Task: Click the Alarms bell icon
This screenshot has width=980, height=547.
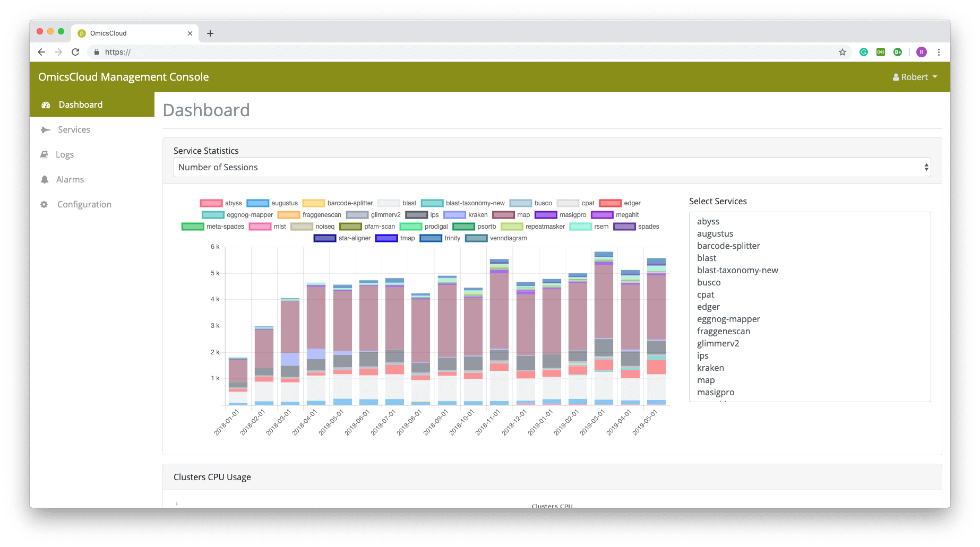Action: point(45,180)
